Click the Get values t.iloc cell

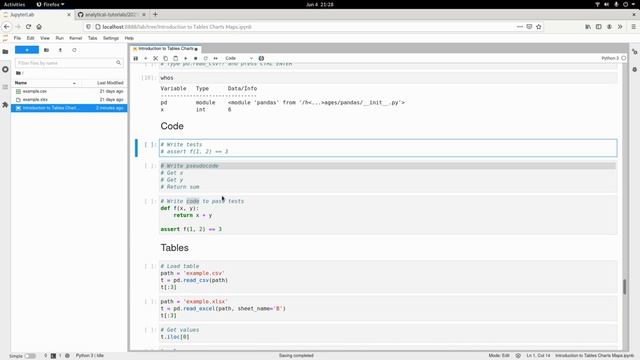pos(388,333)
